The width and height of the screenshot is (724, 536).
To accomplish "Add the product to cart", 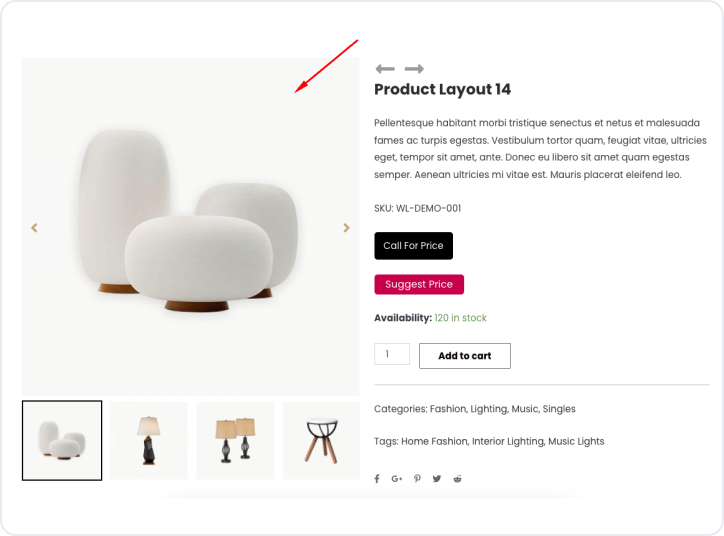I will (464, 356).
